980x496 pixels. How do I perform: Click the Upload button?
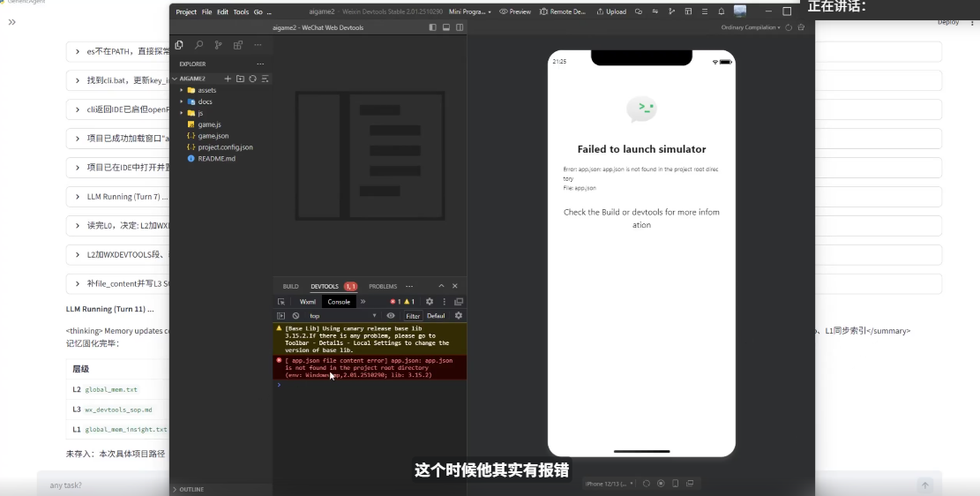(611, 11)
